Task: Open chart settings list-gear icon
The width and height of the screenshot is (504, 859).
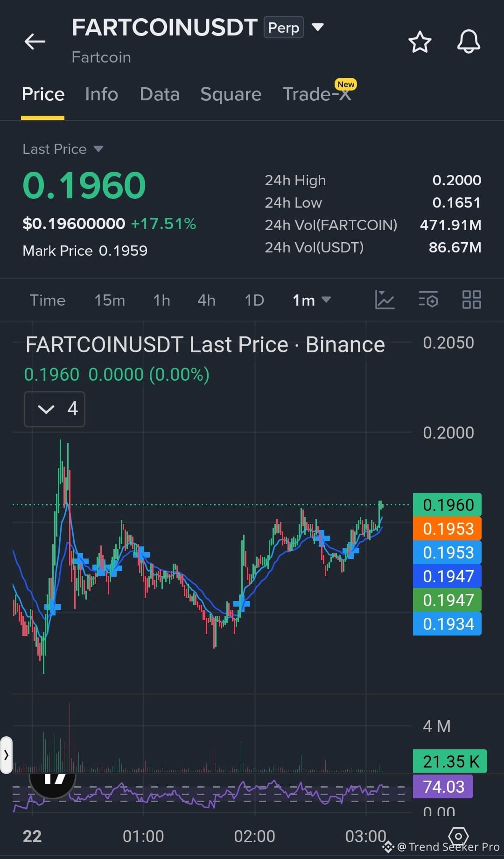Action: click(x=428, y=300)
